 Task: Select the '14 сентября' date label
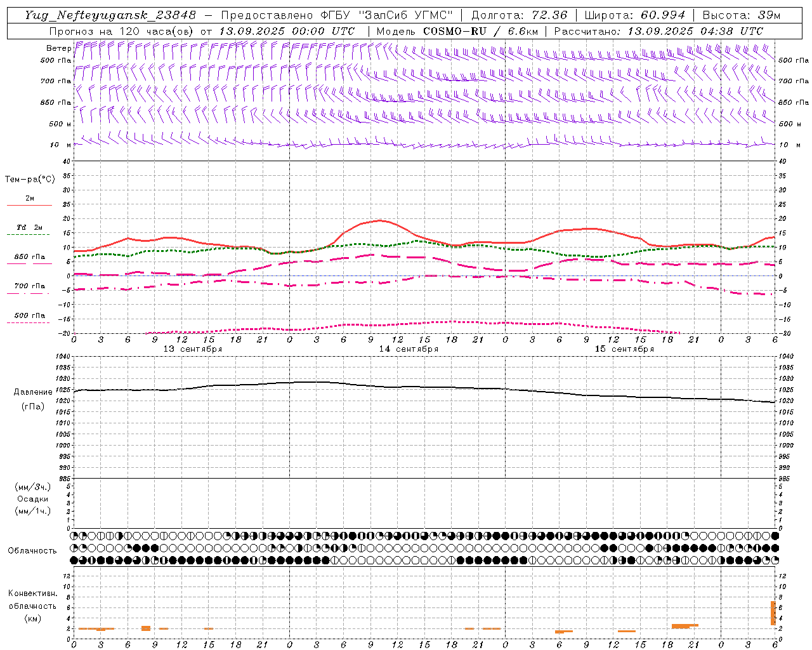[409, 349]
